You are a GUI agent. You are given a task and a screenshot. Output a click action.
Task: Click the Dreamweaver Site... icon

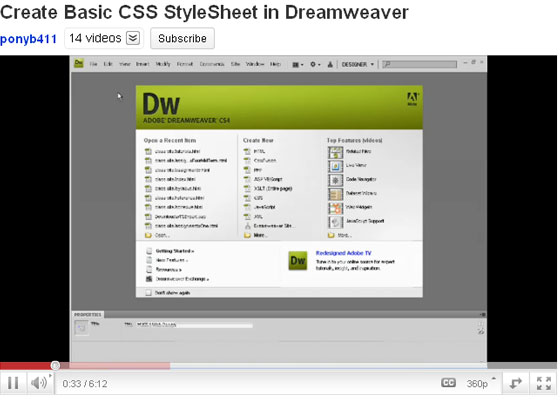click(248, 226)
